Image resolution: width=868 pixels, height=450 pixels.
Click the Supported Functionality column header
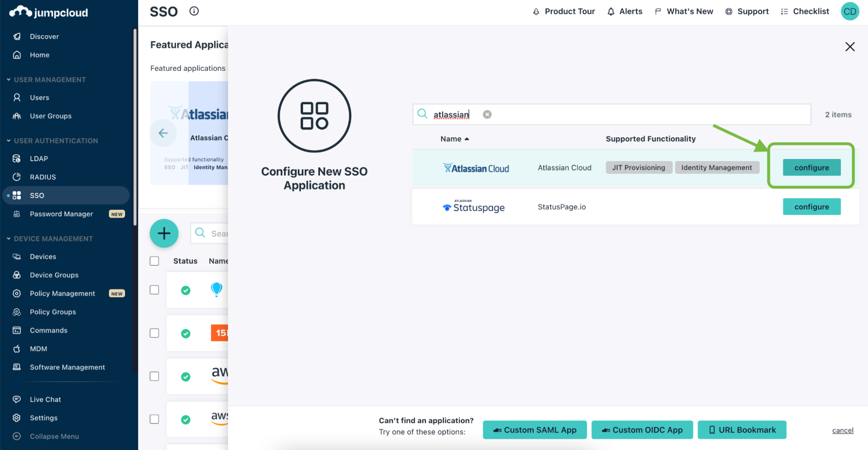click(x=650, y=139)
